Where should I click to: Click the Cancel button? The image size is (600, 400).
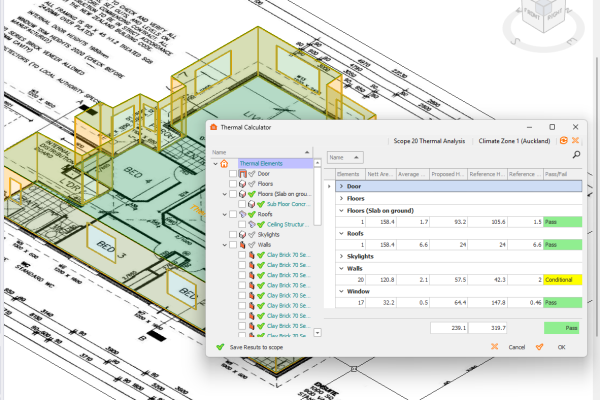(516, 347)
